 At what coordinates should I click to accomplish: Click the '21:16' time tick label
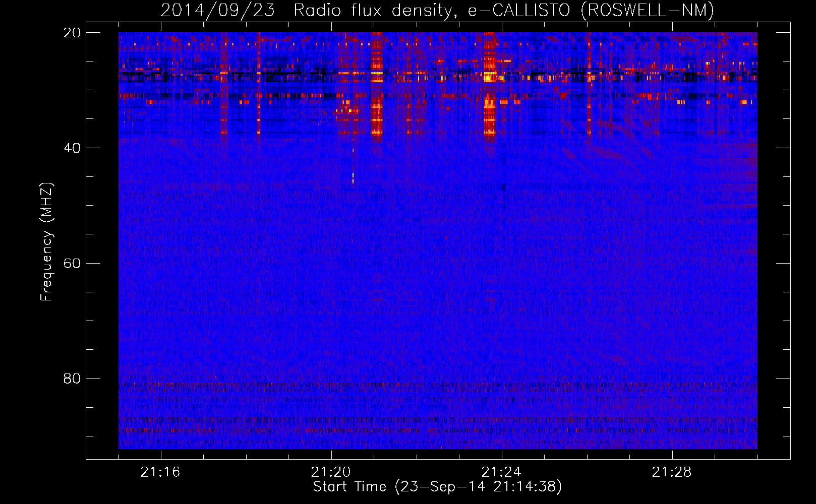click(x=160, y=472)
